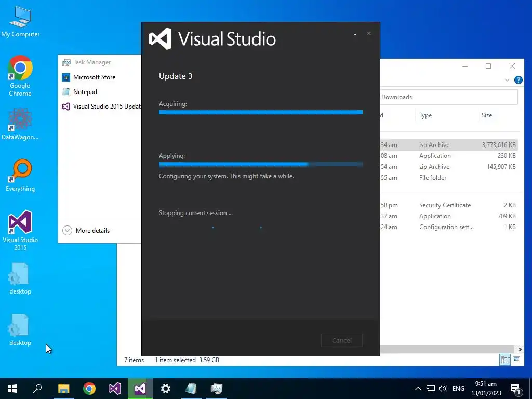Select the Configuration settings file row
The image size is (532, 399).
pyautogui.click(x=449, y=227)
